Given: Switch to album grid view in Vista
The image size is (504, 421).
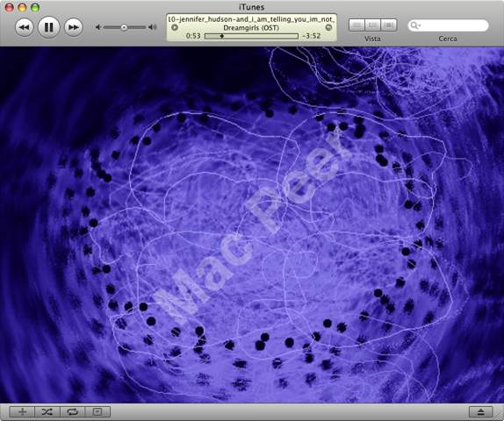Looking at the screenshot, I should coord(373,25).
